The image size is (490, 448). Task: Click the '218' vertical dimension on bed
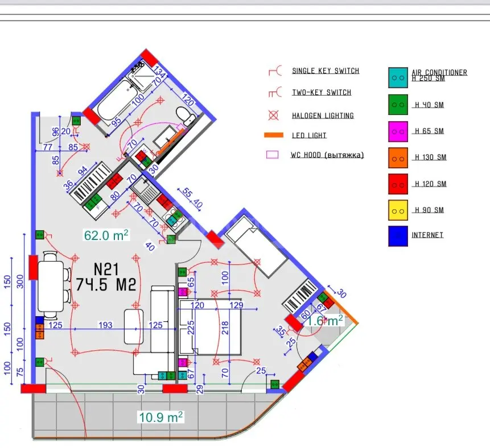225,328
